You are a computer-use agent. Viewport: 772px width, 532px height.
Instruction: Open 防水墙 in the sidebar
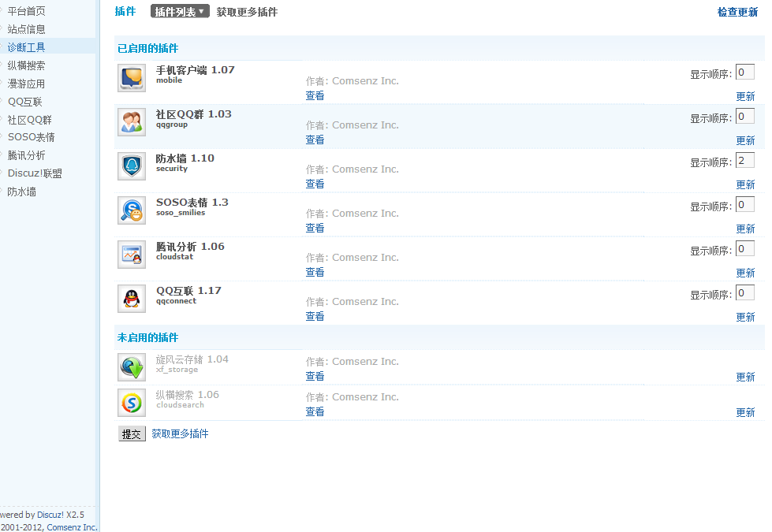[22, 192]
